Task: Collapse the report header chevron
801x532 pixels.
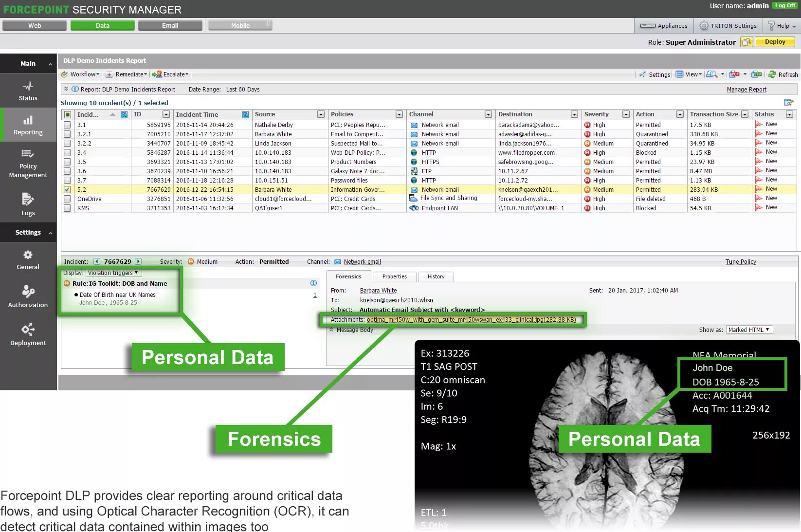Action: 66,89
